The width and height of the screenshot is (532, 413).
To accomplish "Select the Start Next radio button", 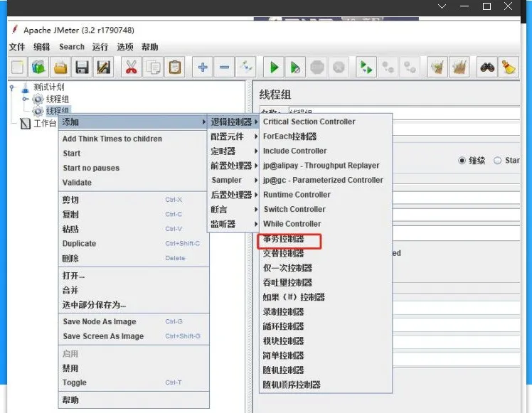I will [x=497, y=161].
